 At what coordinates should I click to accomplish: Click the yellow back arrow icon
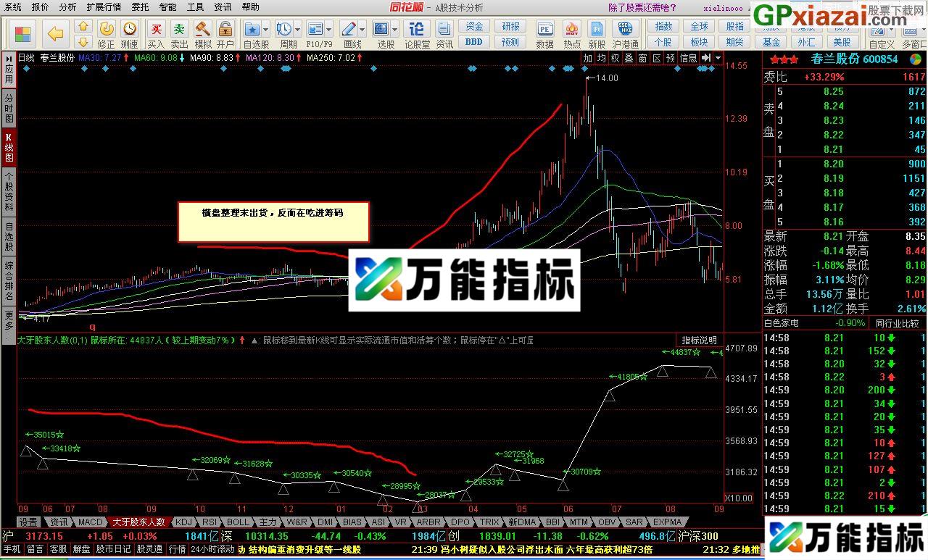[x=54, y=30]
